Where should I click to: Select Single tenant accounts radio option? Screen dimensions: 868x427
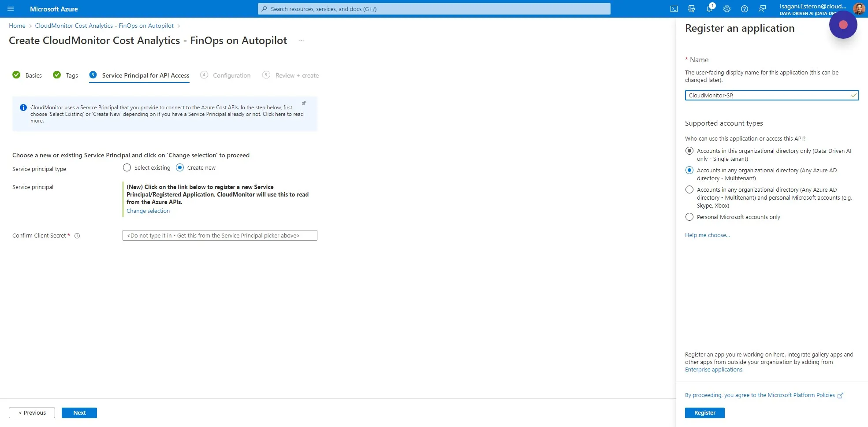[689, 151]
